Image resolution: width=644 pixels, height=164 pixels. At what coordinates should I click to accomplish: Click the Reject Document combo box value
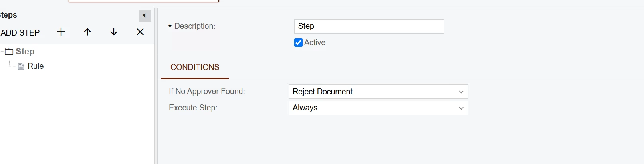point(378,92)
